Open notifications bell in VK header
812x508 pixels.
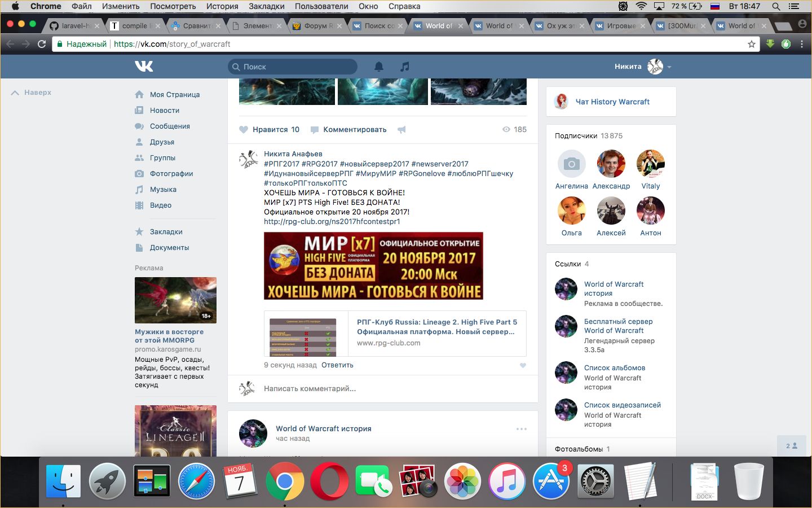[x=379, y=67]
